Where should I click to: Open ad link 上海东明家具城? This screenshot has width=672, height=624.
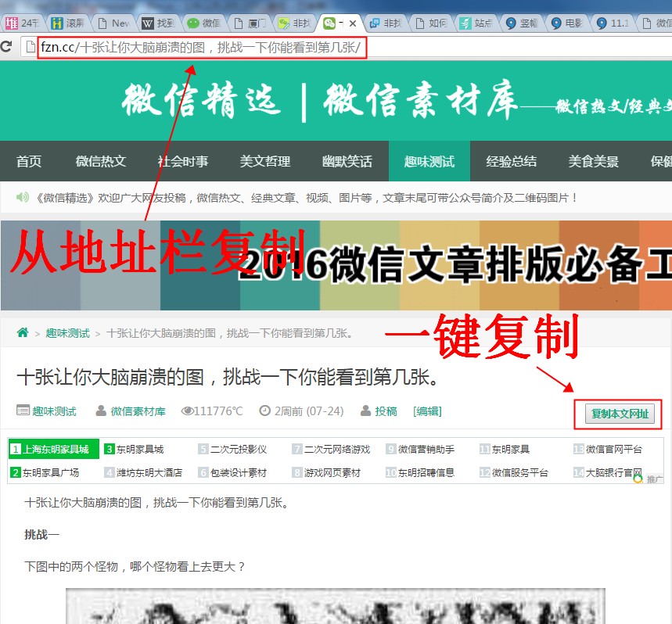tap(56, 450)
